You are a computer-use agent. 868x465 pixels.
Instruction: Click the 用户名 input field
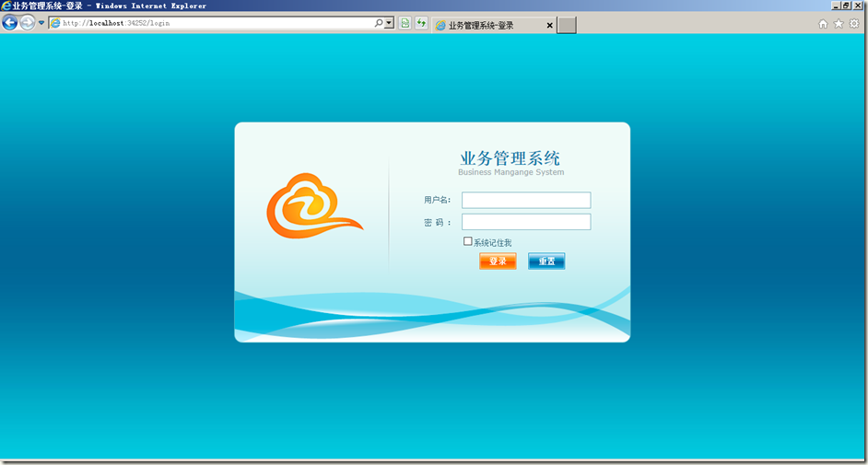pos(526,200)
